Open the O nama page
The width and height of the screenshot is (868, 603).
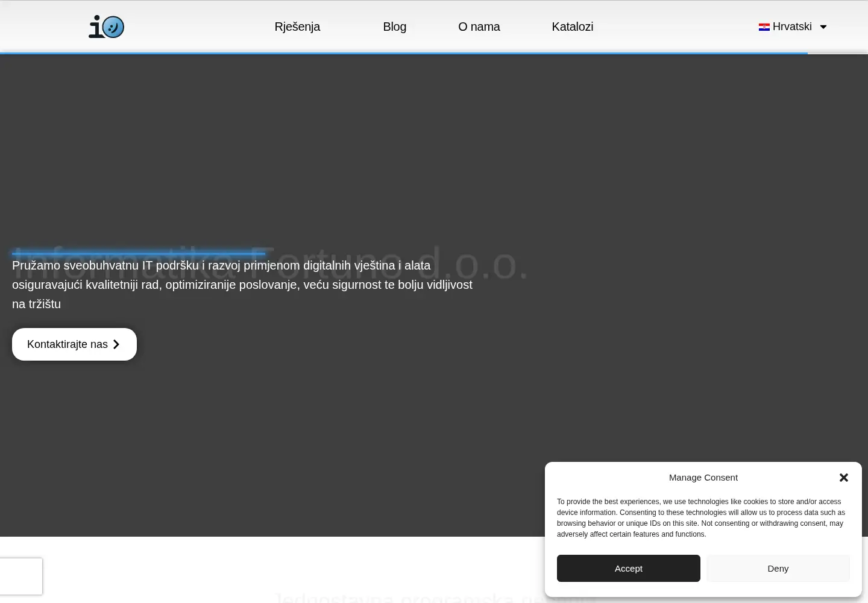(x=479, y=27)
